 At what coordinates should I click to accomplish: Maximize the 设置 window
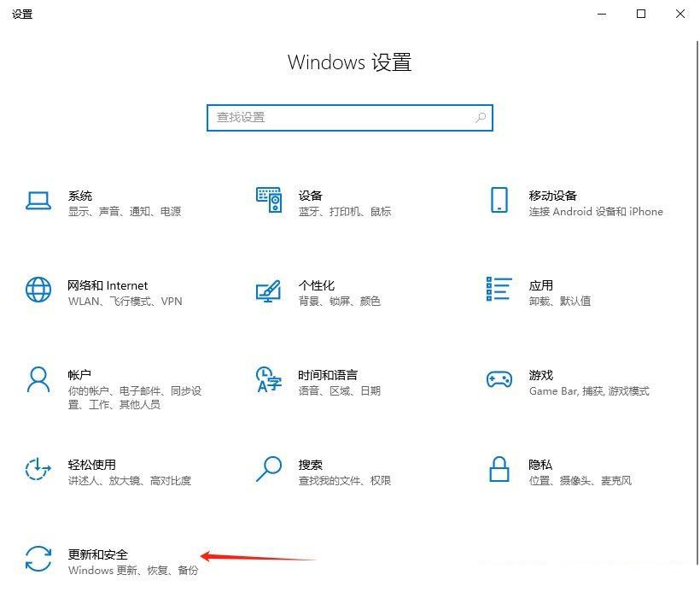(641, 14)
